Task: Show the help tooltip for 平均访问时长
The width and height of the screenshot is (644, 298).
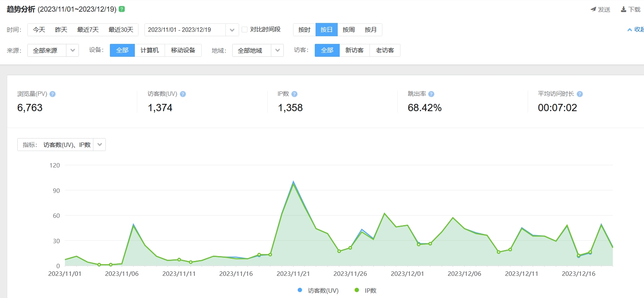Action: point(580,94)
